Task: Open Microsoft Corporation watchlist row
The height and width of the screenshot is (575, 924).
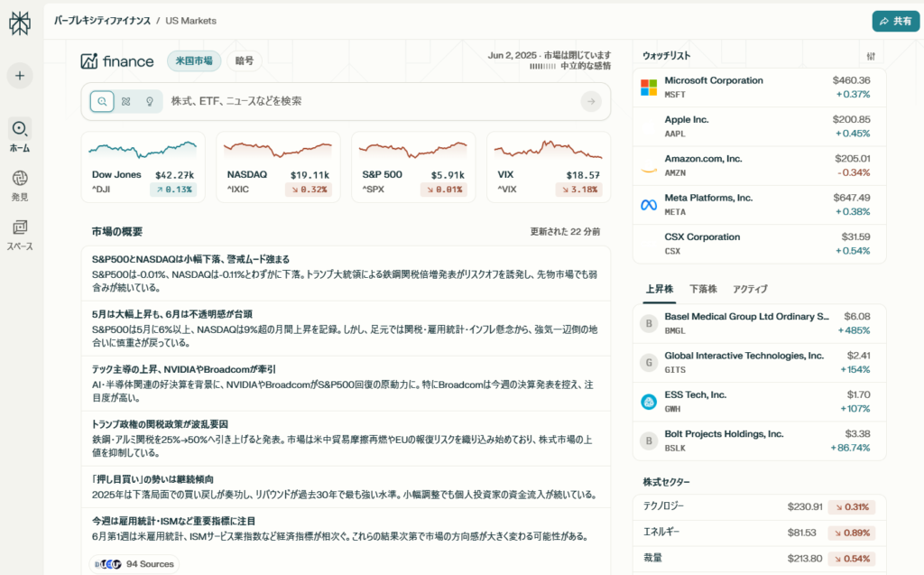Action: click(759, 88)
